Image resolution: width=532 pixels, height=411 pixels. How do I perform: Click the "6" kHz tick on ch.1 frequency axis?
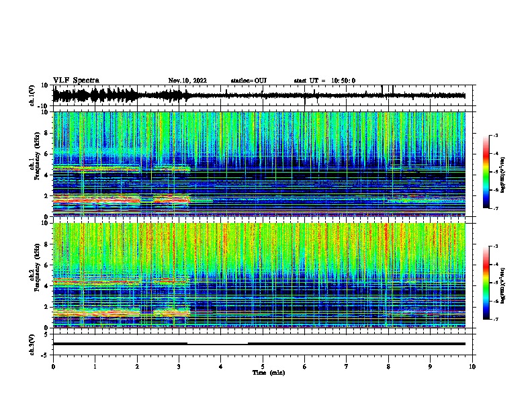pos(47,154)
